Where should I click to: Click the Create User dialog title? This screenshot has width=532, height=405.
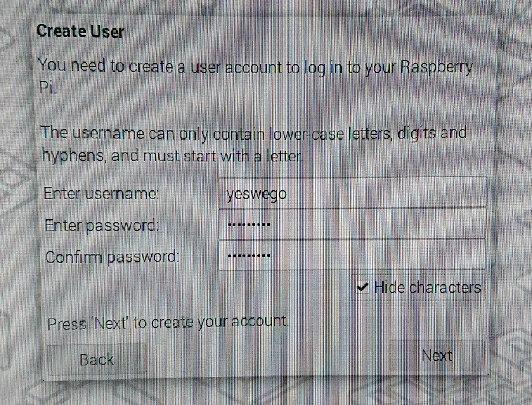pos(80,31)
